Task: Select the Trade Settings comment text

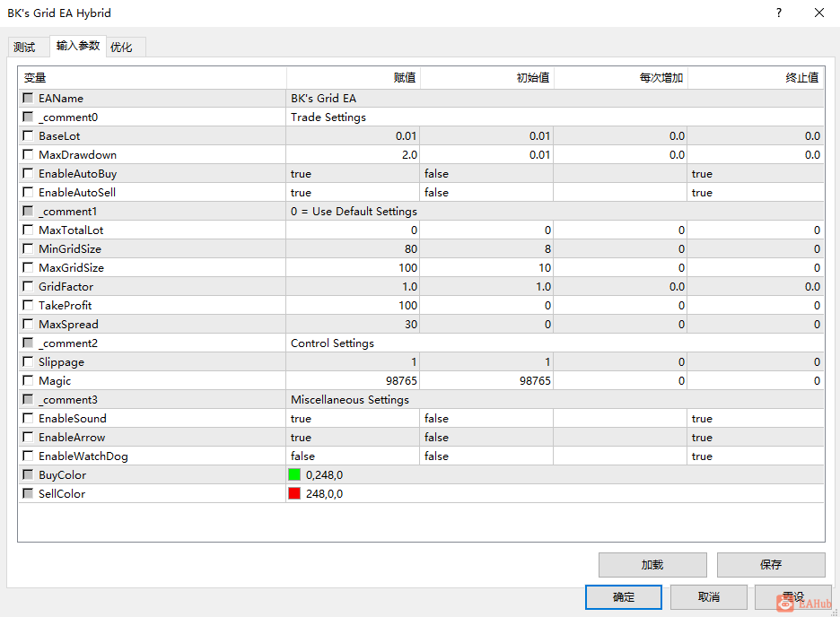Action: (x=328, y=117)
